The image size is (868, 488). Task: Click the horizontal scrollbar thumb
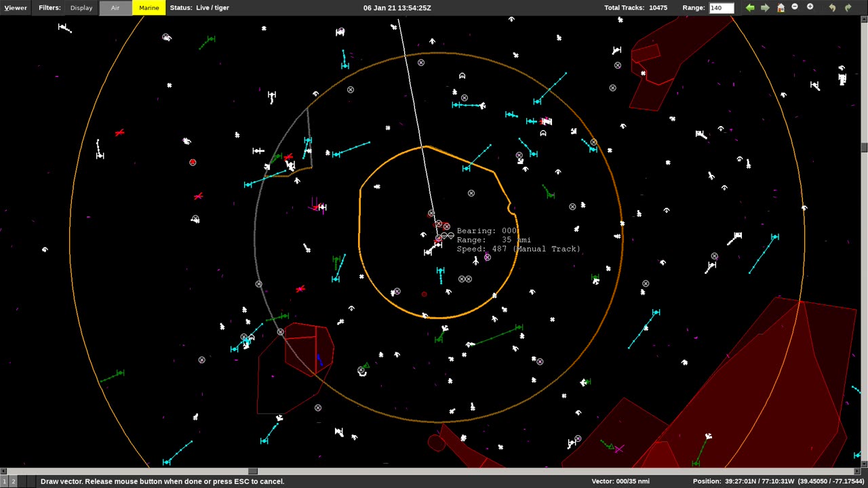[253, 471]
